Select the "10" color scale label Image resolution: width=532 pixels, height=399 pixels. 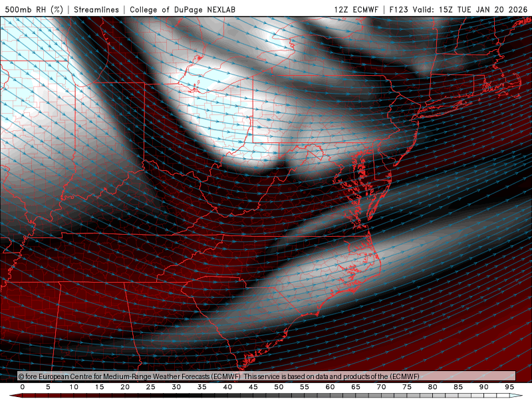pyautogui.click(x=74, y=387)
